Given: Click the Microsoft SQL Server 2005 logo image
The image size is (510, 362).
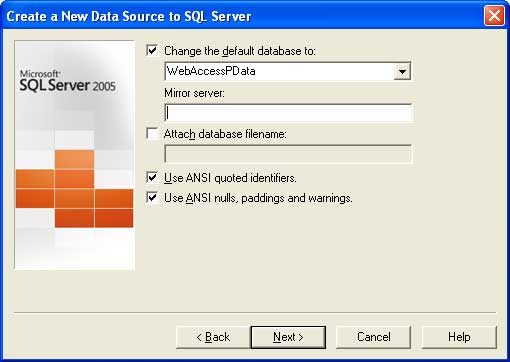Looking at the screenshot, I should 68,81.
